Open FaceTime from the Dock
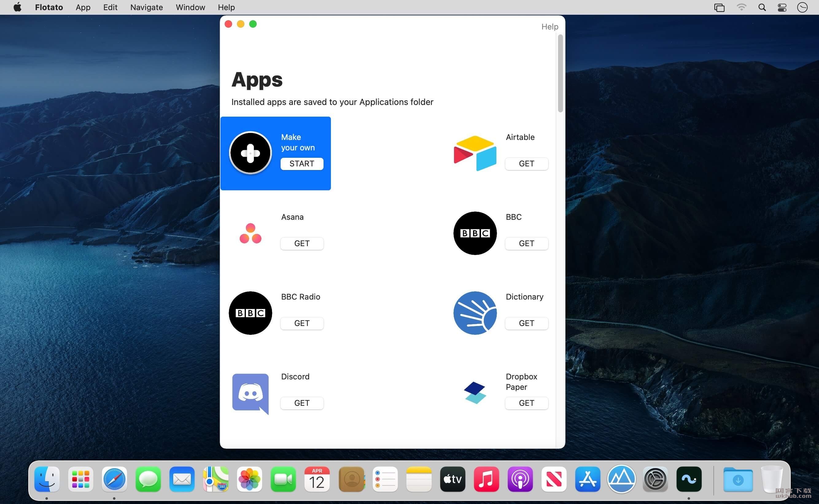Screen dimensions: 819x504 [x=283, y=479]
